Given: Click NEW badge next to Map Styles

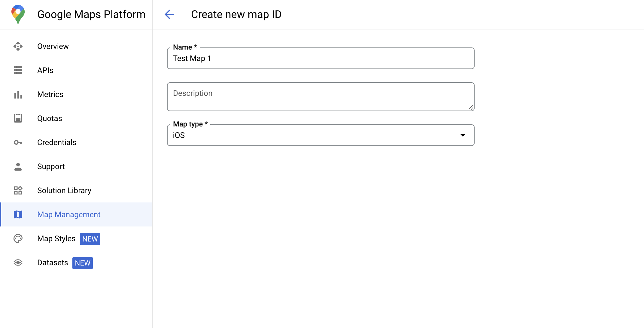Looking at the screenshot, I should click(x=90, y=239).
